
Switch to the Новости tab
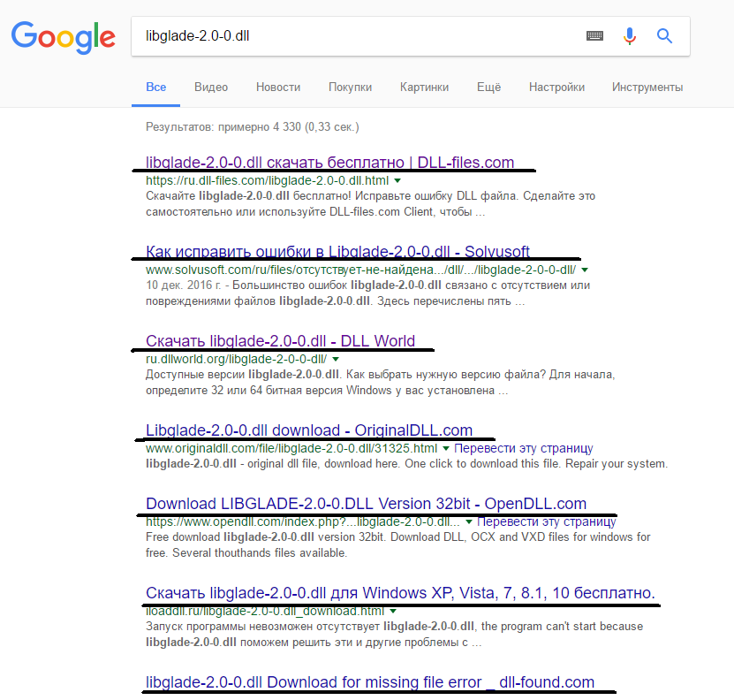[278, 87]
